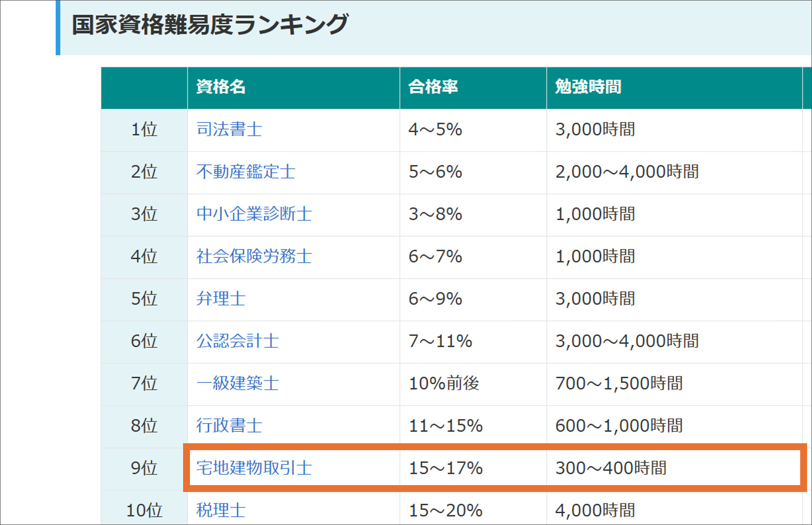Open the highlighted 宅地建物取引士 link

pyautogui.click(x=254, y=468)
